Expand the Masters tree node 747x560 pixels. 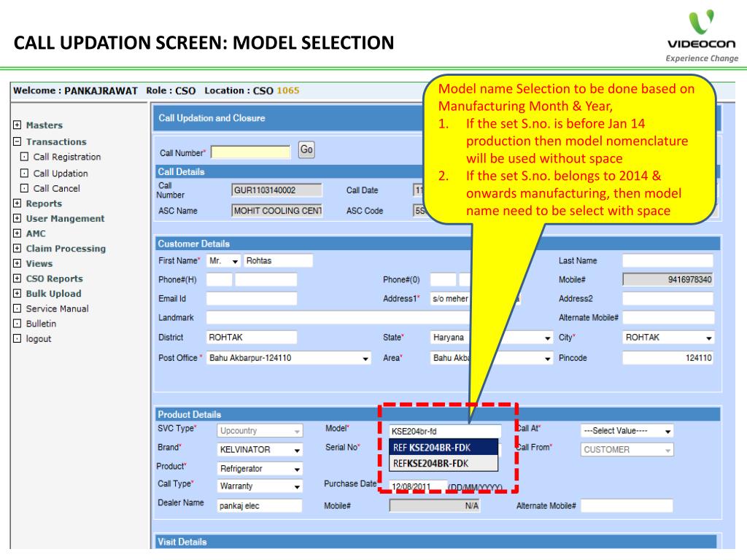coord(18,125)
